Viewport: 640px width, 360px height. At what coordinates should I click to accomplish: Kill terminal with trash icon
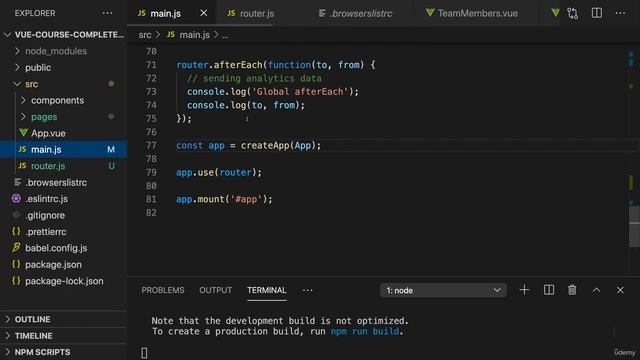tap(572, 290)
